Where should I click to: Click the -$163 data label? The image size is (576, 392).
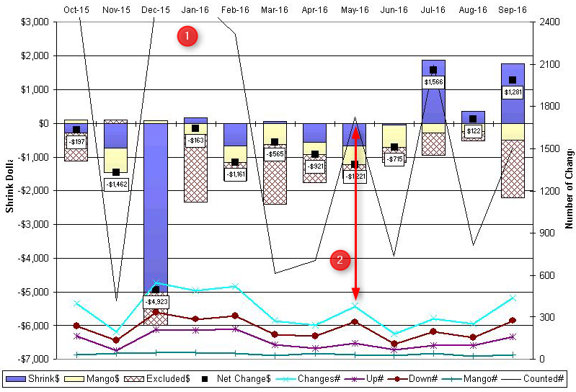point(195,141)
